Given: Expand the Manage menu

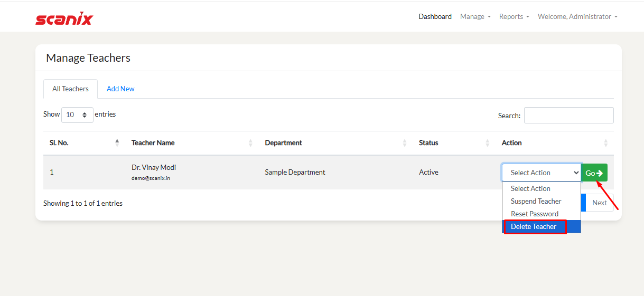Looking at the screenshot, I should pos(475,16).
